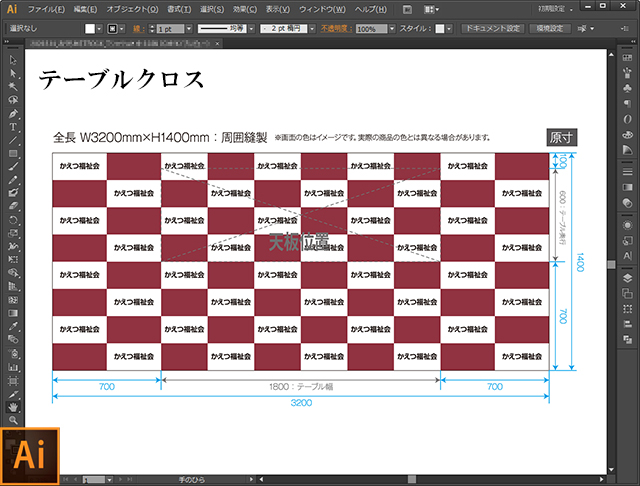Click the Go to Bridge icon
The width and height of the screenshot is (640, 486).
407,9
